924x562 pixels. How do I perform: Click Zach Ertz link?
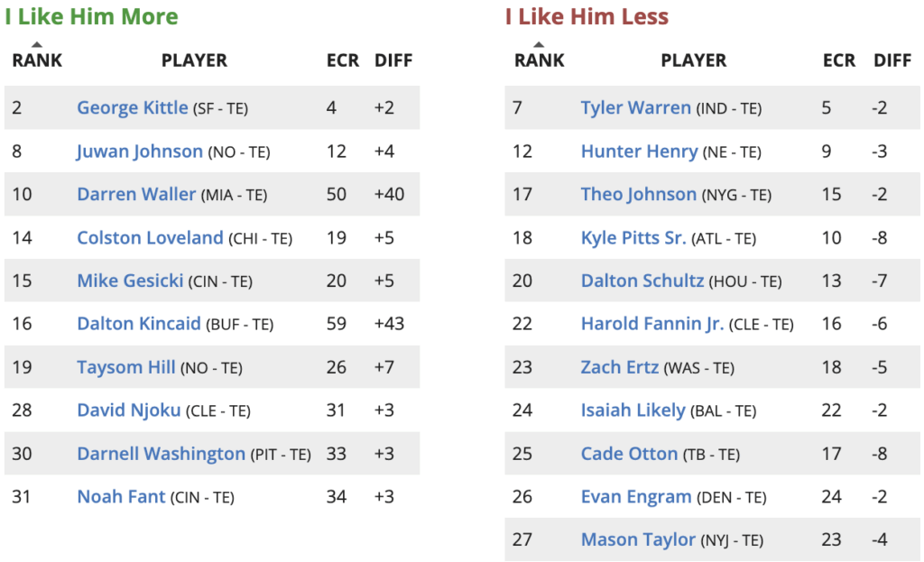coord(620,367)
